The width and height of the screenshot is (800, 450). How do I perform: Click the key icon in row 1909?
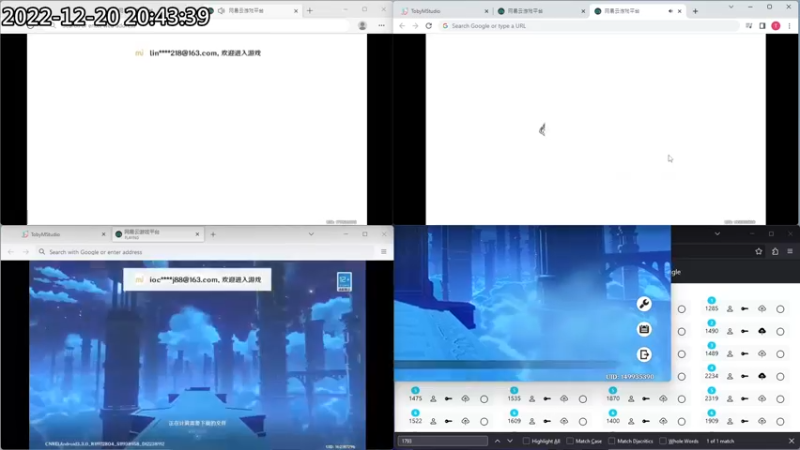coord(745,421)
